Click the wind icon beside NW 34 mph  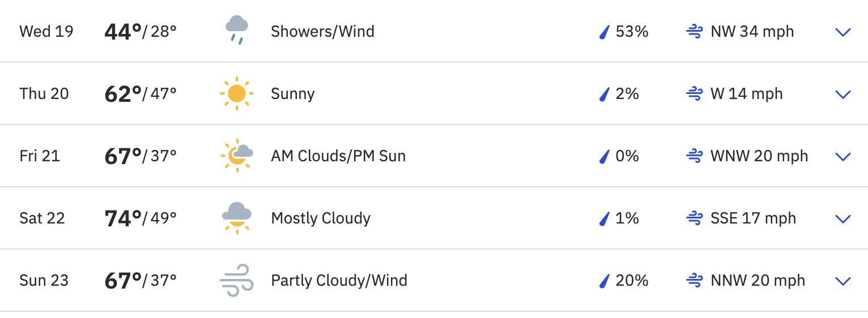tap(695, 32)
